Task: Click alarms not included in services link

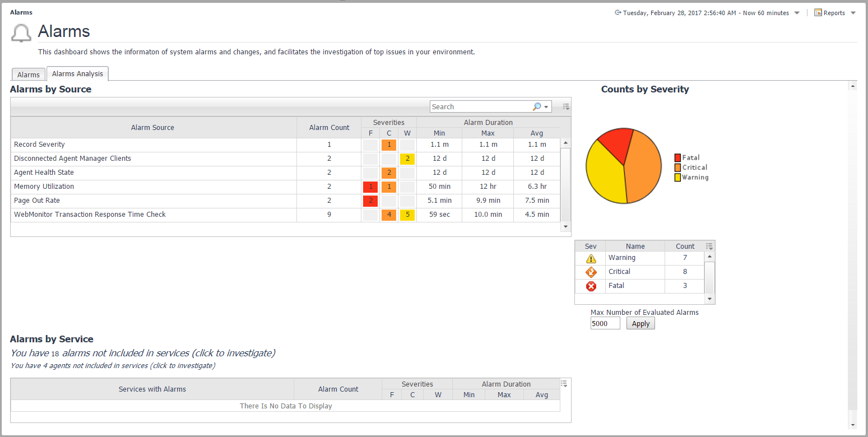Action: click(x=143, y=353)
